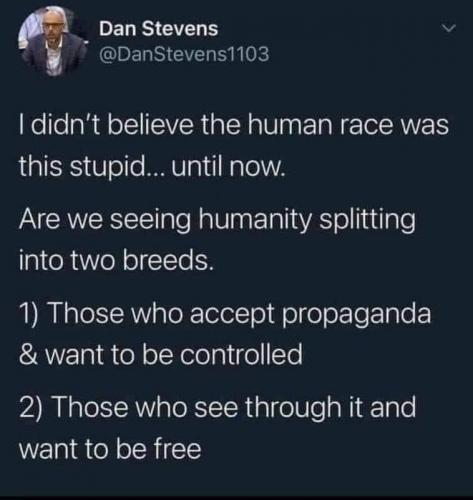The height and width of the screenshot is (500, 473).
Task: Click the line "Are we seeing humanity splitting"
Action: [217, 222]
